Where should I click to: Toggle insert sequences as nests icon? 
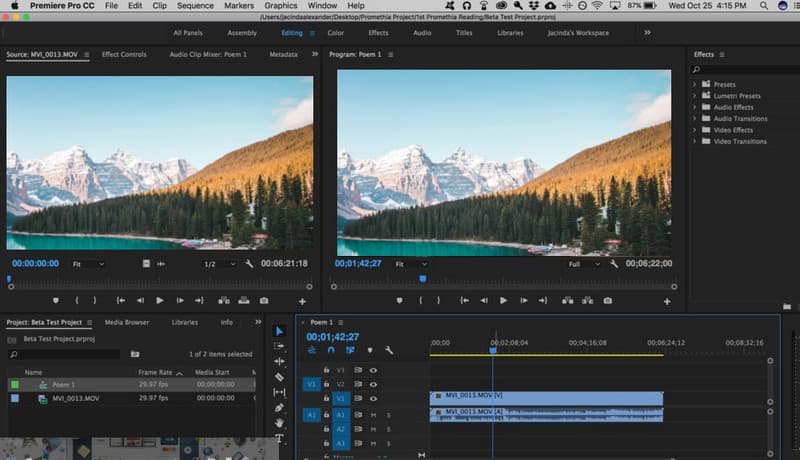312,350
